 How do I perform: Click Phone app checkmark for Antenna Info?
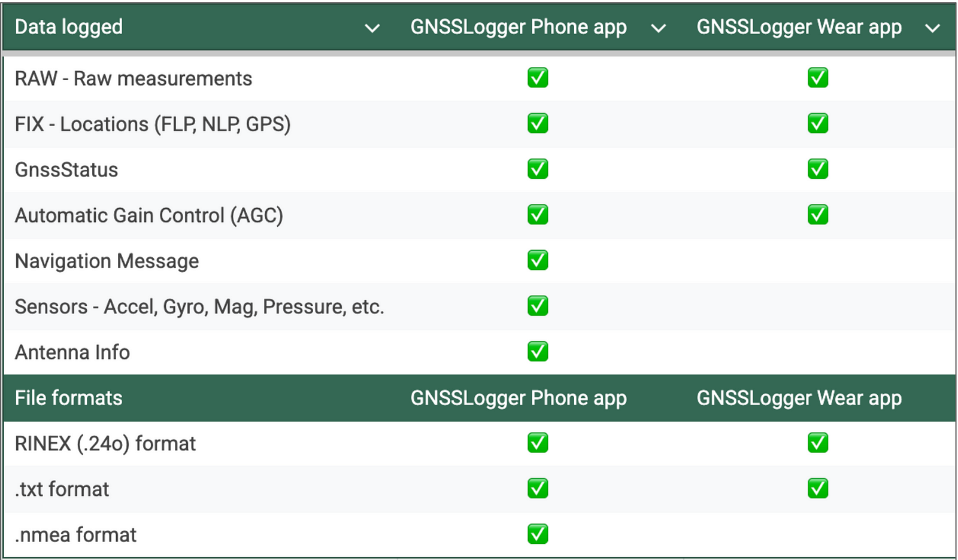(538, 352)
